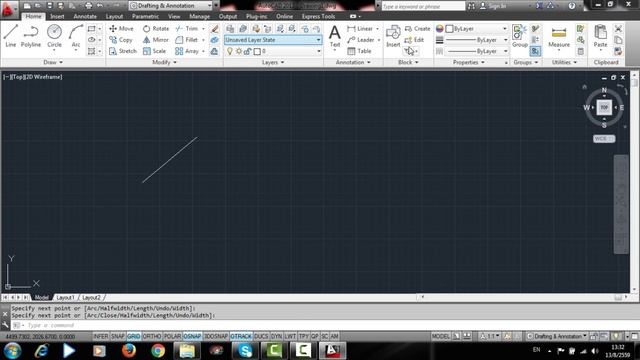The height and width of the screenshot is (360, 640).
Task: Open Firefox from the taskbar
Action: pyautogui.click(x=129, y=351)
